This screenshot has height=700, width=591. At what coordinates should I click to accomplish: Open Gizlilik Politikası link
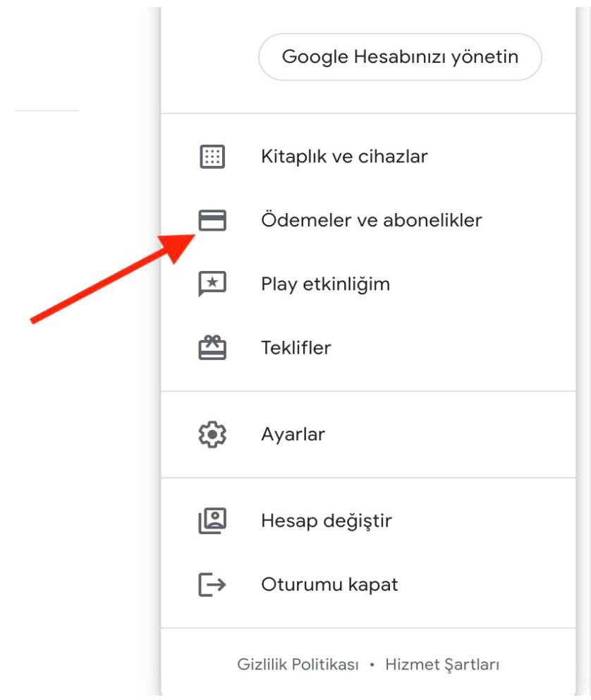[x=298, y=664]
